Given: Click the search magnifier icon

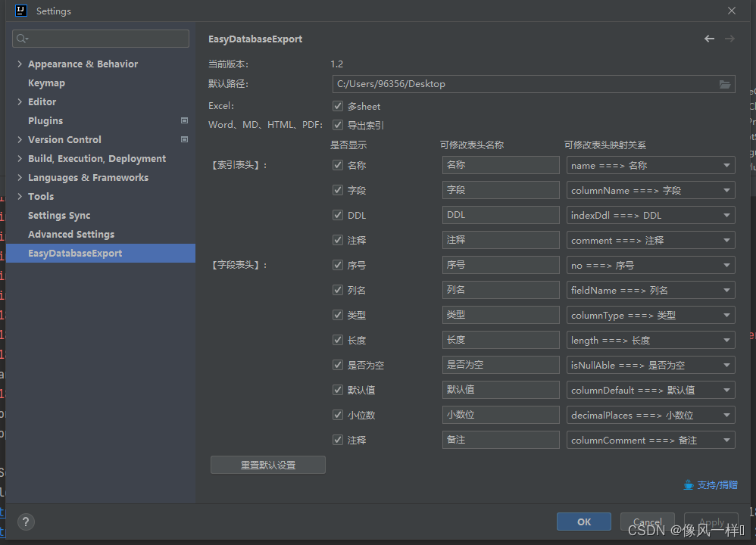Looking at the screenshot, I should click(x=22, y=39).
